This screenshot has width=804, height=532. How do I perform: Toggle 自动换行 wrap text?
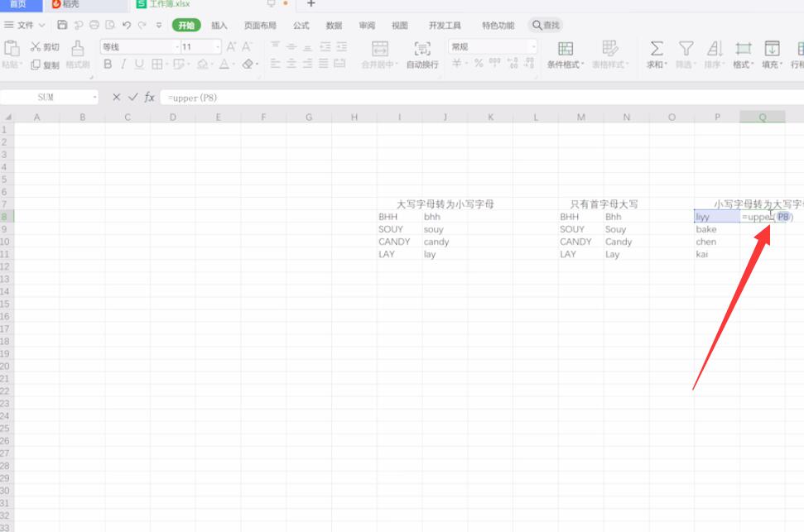422,55
